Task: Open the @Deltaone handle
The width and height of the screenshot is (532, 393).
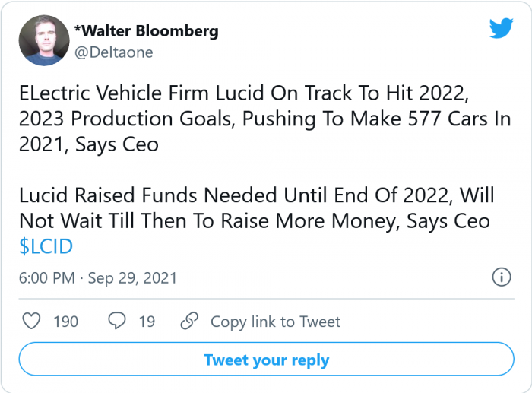Action: 113,52
